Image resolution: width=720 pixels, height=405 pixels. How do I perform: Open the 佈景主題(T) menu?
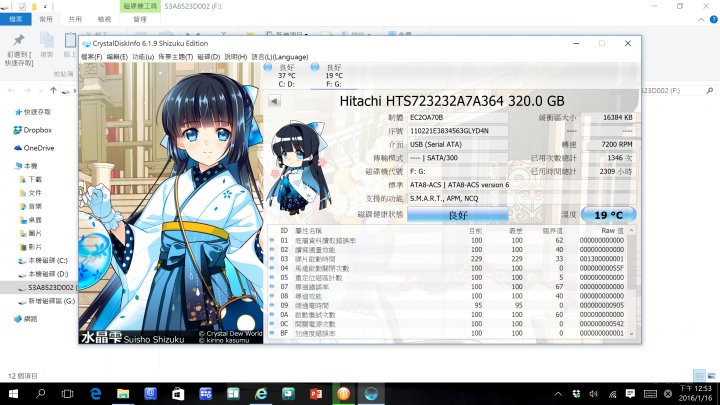coord(175,57)
